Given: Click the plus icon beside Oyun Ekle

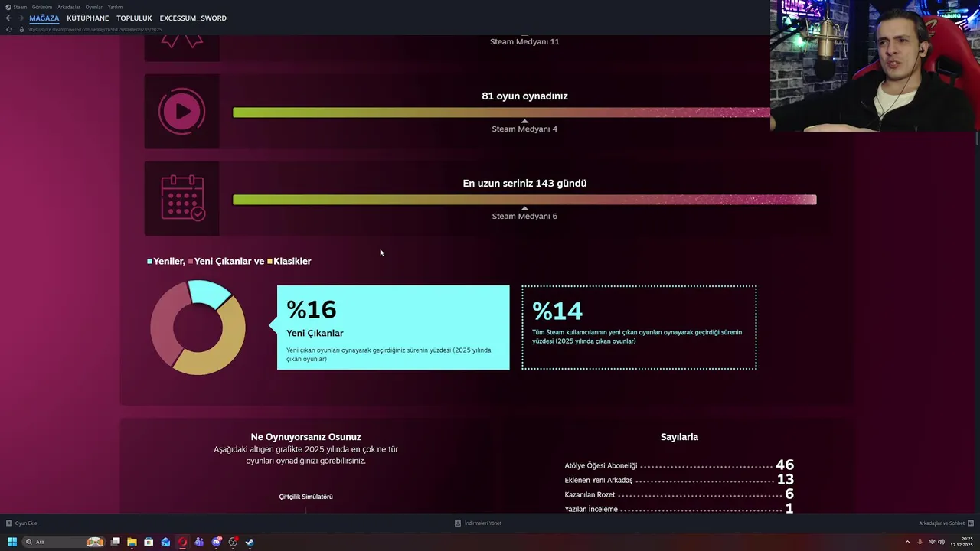Looking at the screenshot, I should [9, 523].
